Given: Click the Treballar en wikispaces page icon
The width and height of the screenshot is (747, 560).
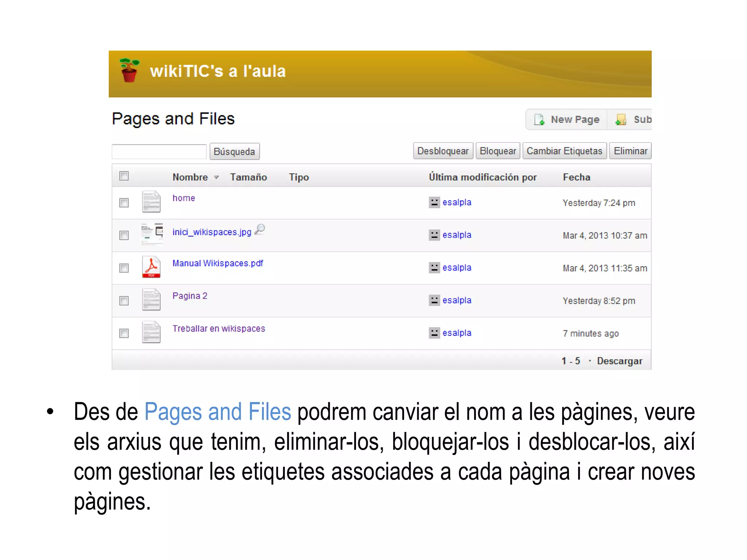Looking at the screenshot, I should click(x=151, y=332).
